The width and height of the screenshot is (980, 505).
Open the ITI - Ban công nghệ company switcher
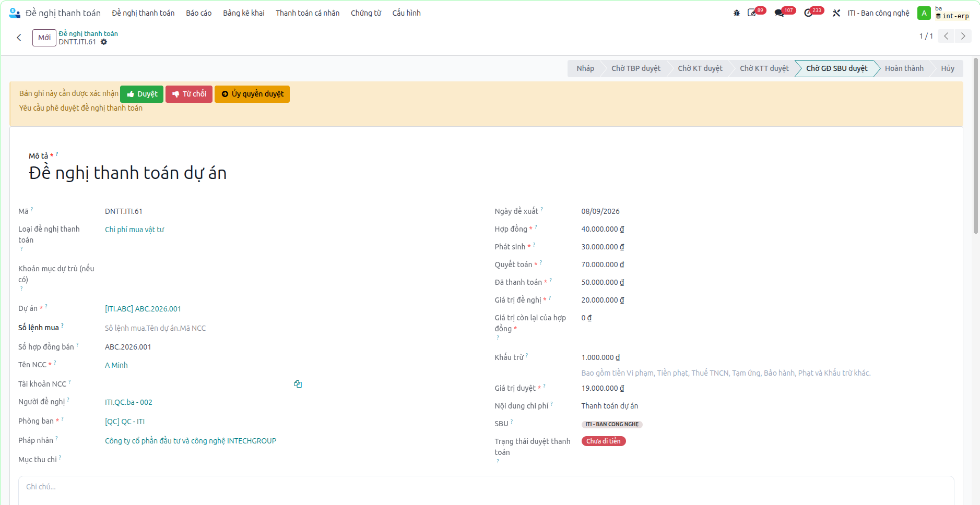point(878,13)
